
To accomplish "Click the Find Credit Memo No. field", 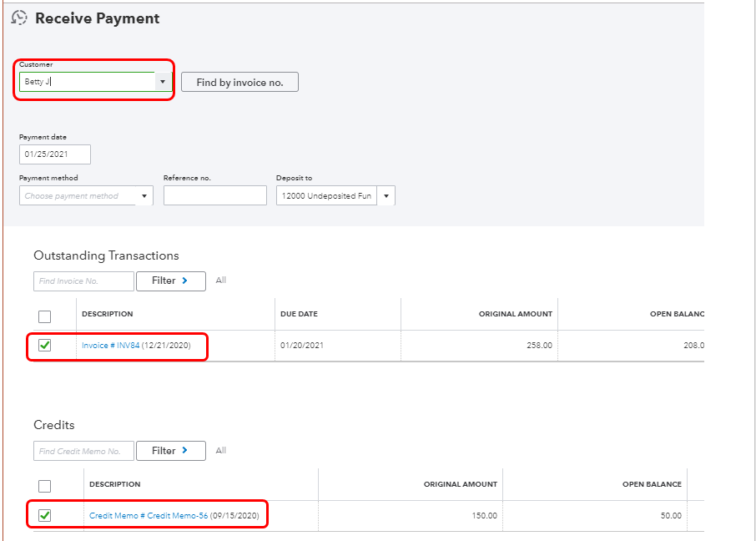I will pyautogui.click(x=83, y=451).
